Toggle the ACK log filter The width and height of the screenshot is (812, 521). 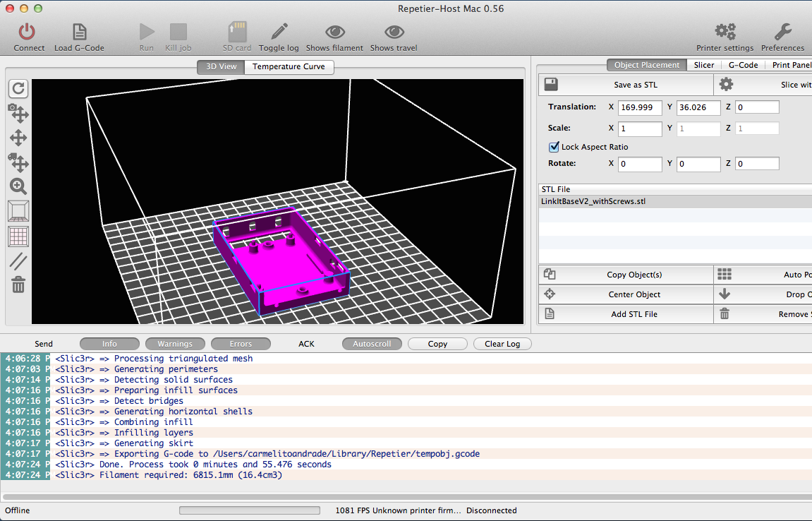point(307,344)
